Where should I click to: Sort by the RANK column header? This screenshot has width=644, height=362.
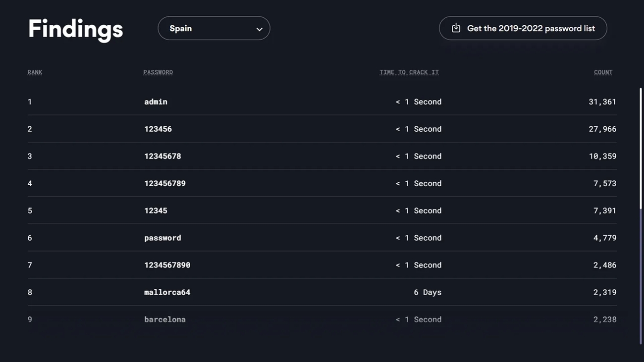point(35,72)
